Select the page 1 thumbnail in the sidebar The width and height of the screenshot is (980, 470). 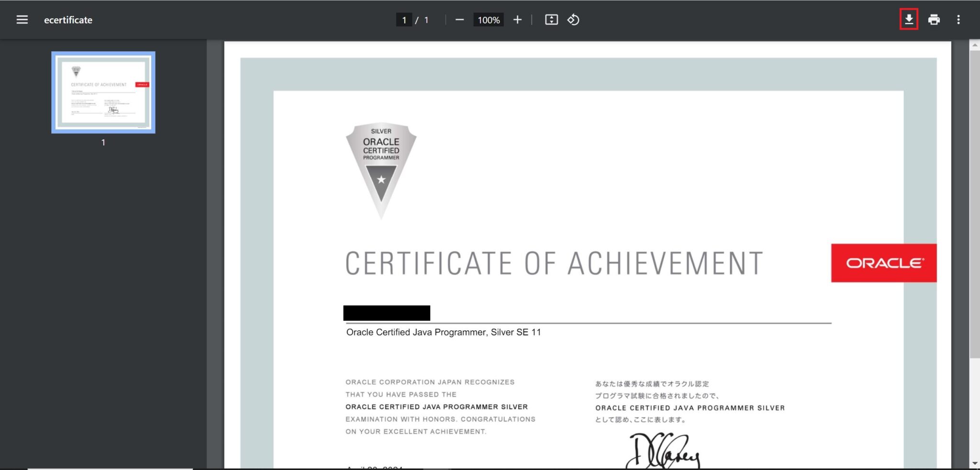103,93
